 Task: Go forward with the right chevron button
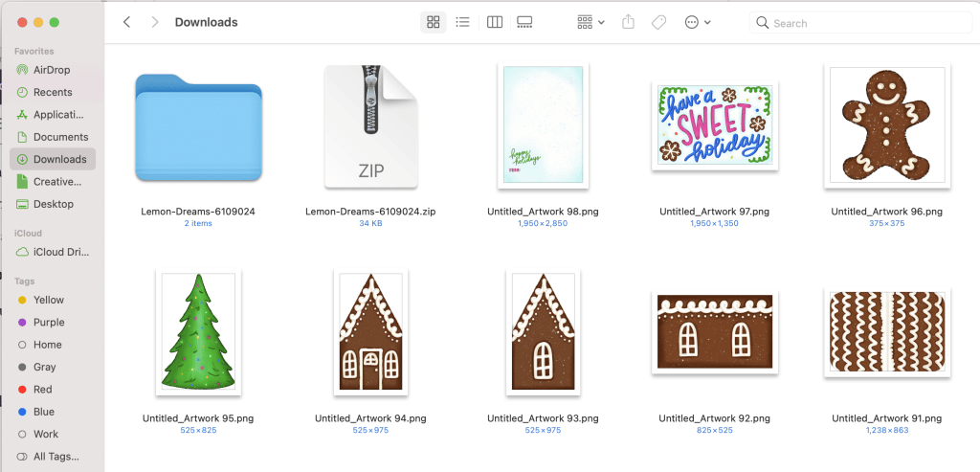pyautogui.click(x=155, y=23)
